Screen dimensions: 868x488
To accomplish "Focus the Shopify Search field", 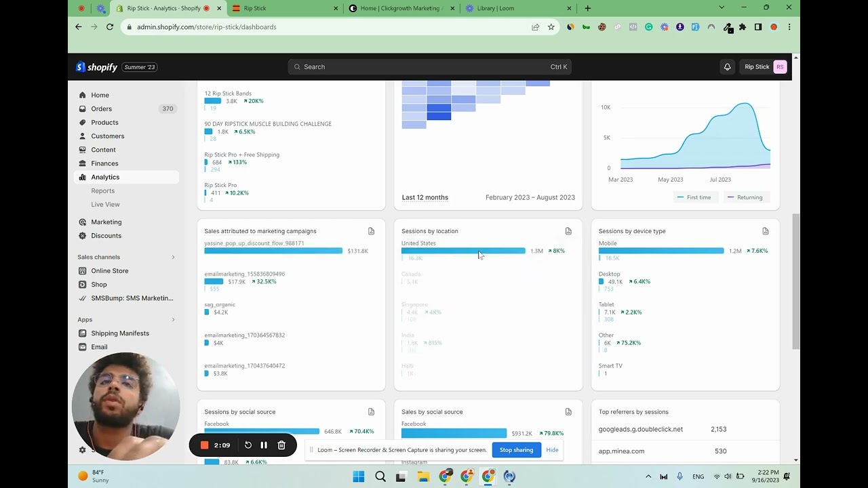I will point(430,66).
